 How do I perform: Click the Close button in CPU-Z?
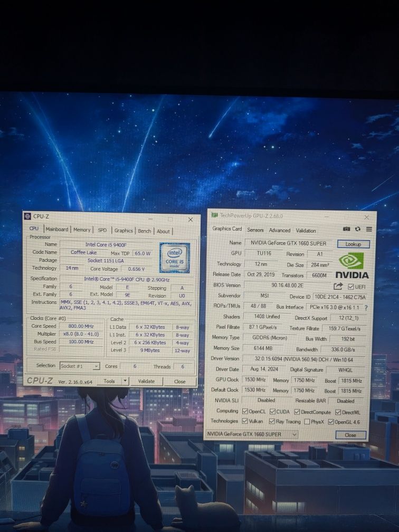click(180, 382)
